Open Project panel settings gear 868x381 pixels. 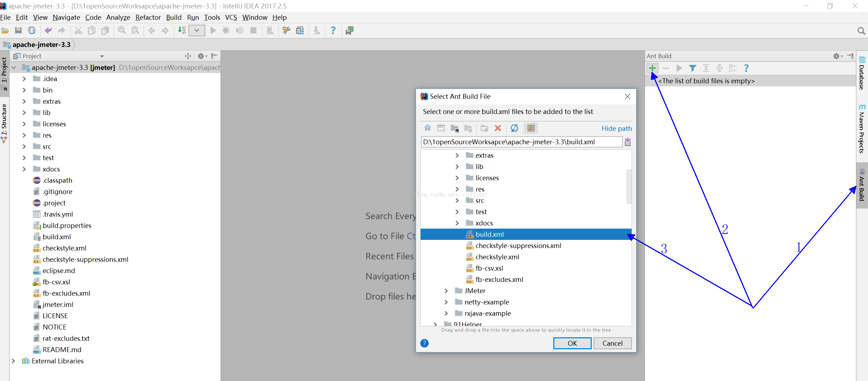[201, 56]
